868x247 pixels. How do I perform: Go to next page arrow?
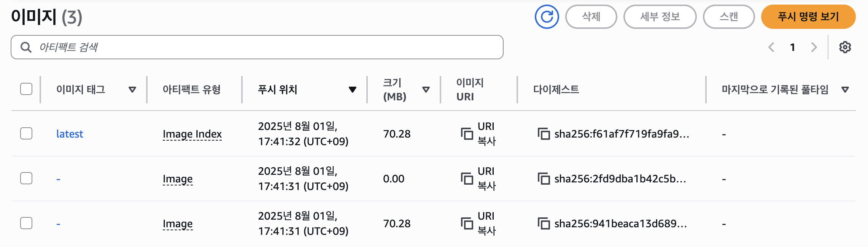click(814, 47)
